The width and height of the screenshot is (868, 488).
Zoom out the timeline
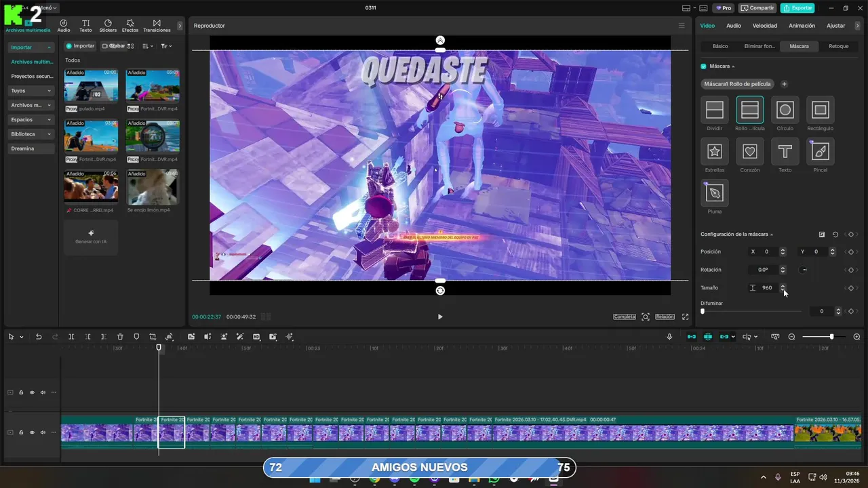791,337
